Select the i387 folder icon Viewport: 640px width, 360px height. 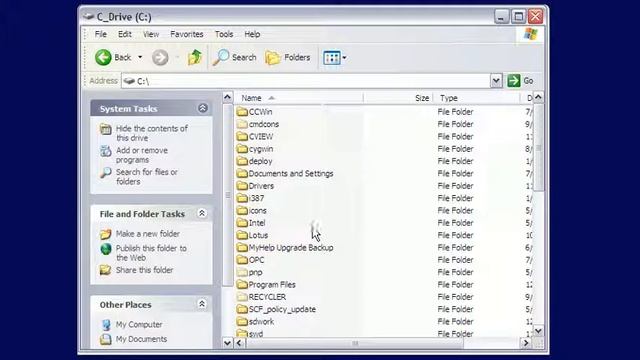tap(242, 198)
